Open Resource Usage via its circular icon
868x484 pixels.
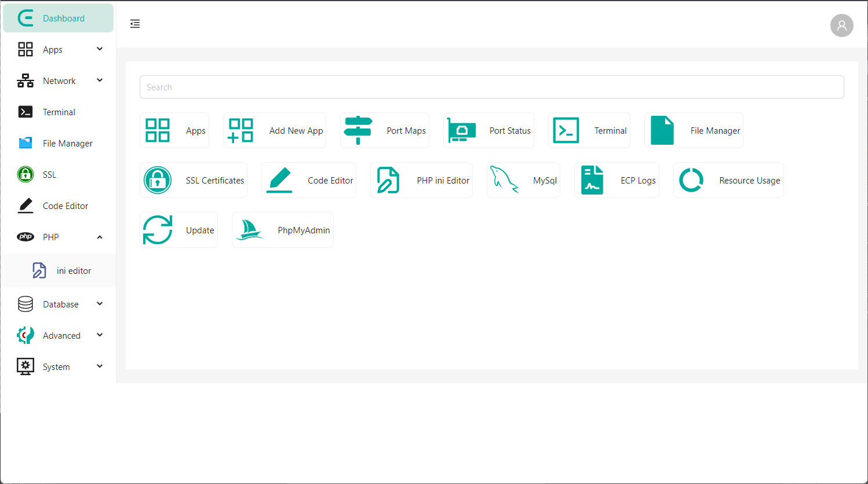click(691, 179)
